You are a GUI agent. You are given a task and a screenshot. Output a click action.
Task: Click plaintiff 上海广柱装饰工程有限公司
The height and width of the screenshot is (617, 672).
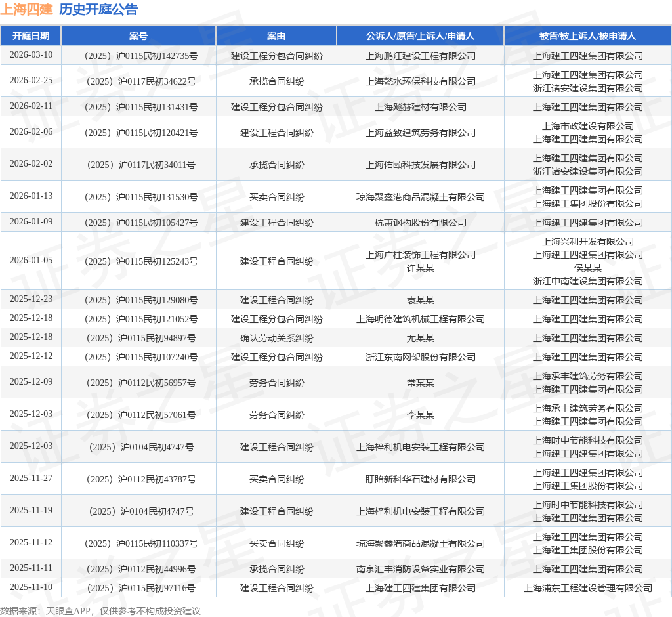(x=421, y=255)
